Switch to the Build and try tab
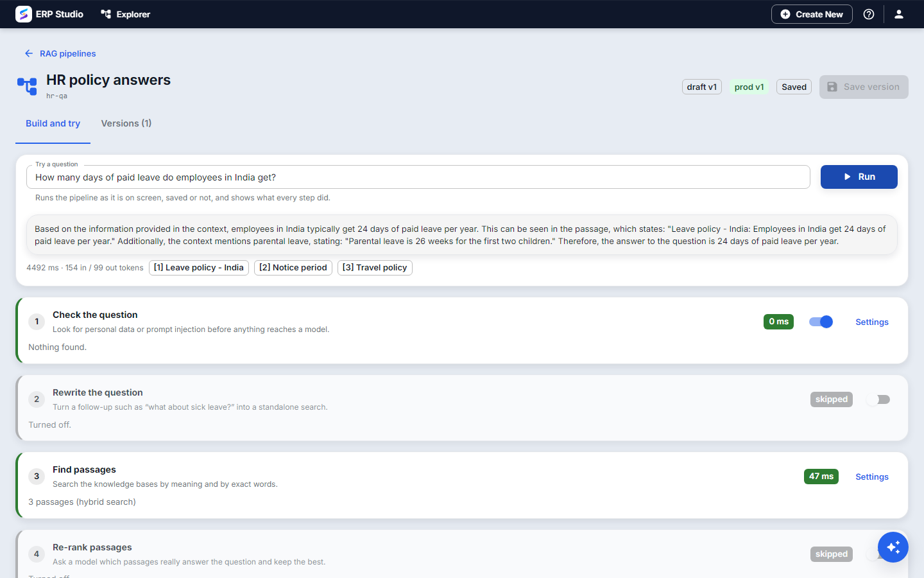The image size is (924, 578). [53, 123]
